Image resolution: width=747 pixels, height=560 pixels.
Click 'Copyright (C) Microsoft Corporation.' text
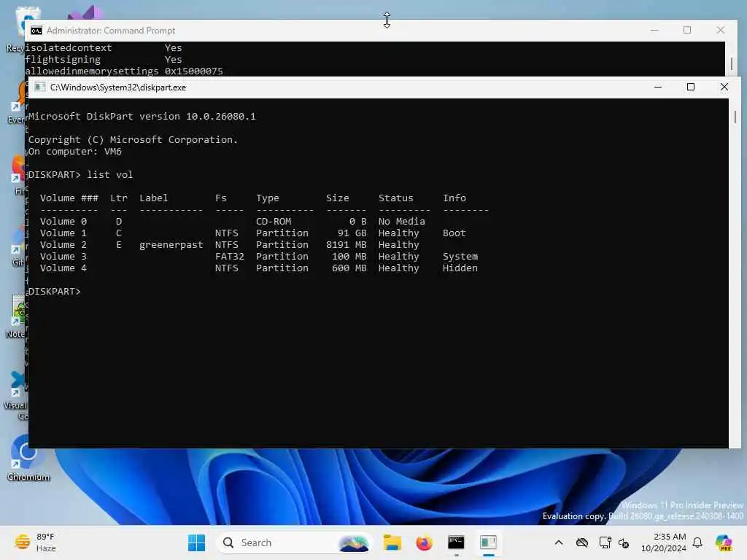[x=133, y=139]
